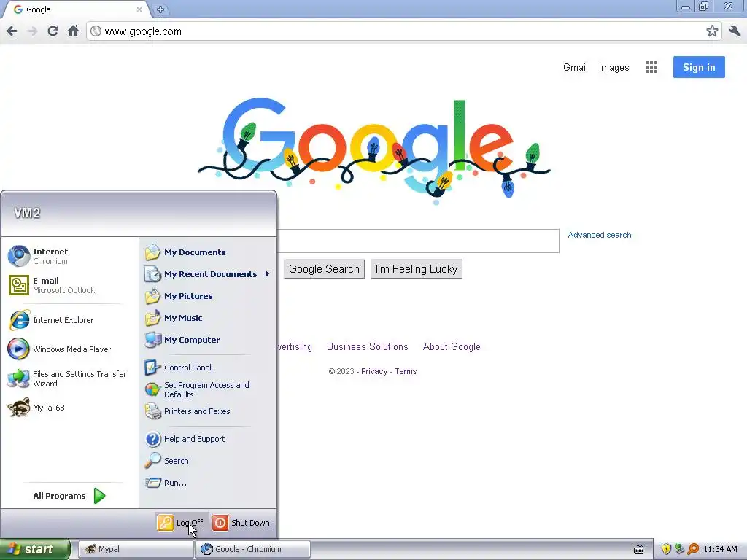Viewport: 747px width, 560px height.
Task: Click the 11:34 AM system clock
Action: pyautogui.click(x=720, y=549)
